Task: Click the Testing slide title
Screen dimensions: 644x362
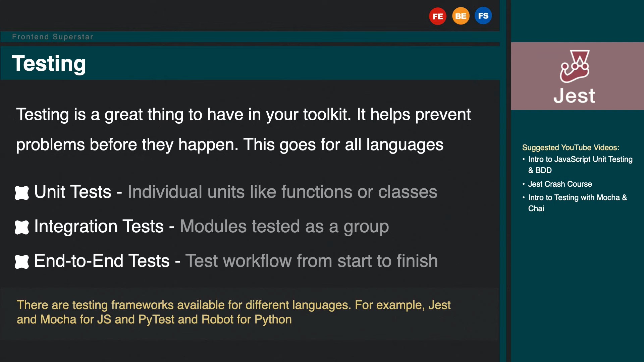Action: [x=49, y=63]
